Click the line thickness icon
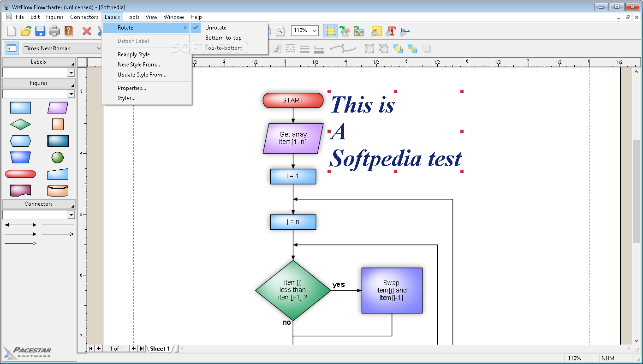Image resolution: width=643 pixels, height=364 pixels. (304, 48)
